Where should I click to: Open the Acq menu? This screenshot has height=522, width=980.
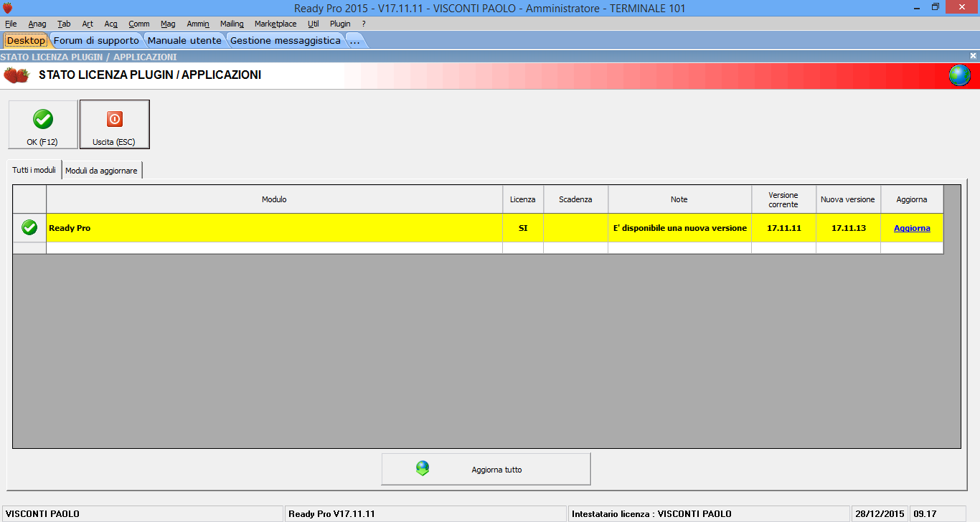point(110,24)
